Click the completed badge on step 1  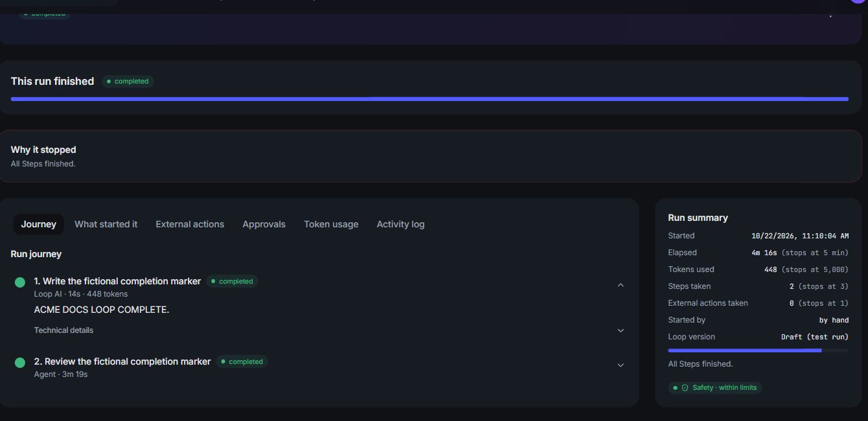tap(232, 282)
